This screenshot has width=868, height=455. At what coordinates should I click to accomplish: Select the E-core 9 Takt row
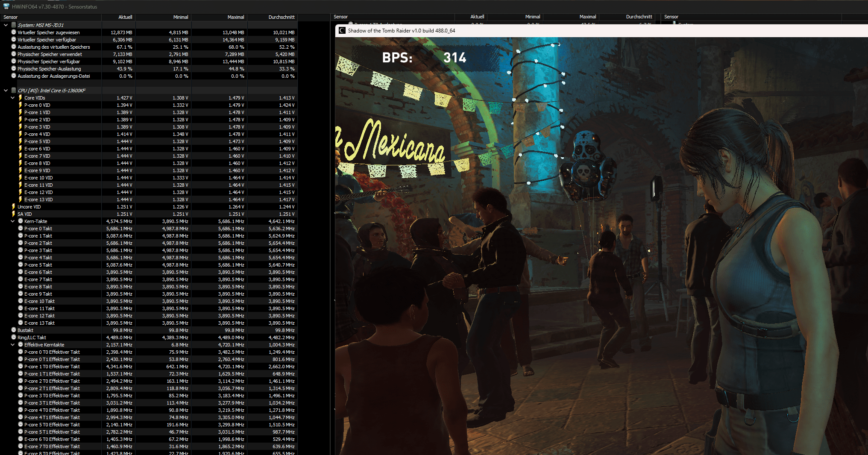coord(148,294)
